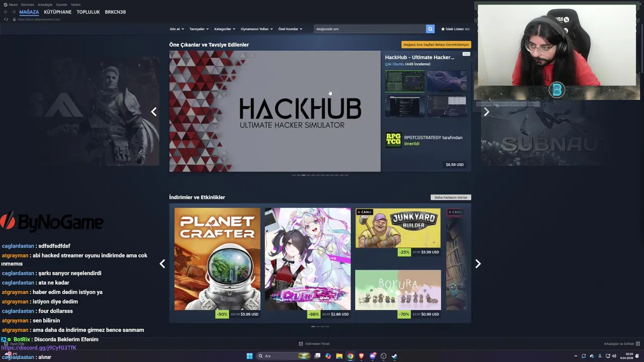
Task: Open the HackHub featured banner image
Action: [275, 111]
